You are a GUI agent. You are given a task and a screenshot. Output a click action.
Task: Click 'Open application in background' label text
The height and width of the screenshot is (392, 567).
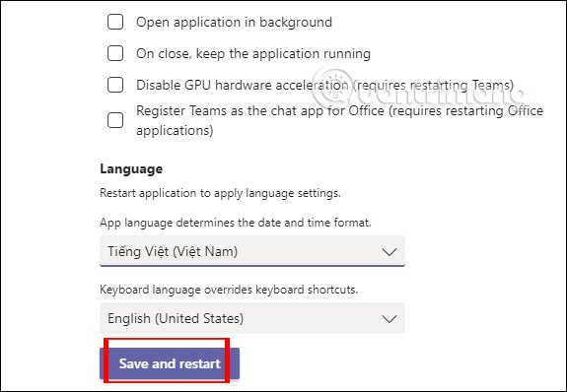click(x=234, y=22)
